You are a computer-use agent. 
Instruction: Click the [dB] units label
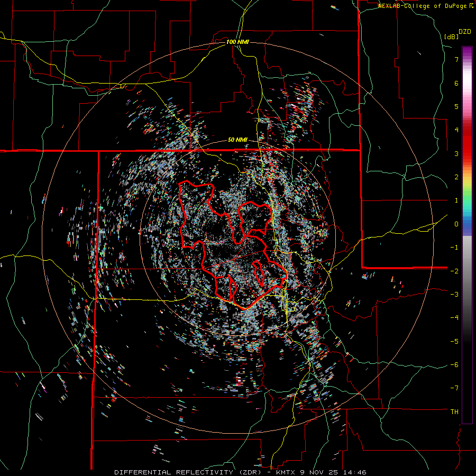(x=452, y=36)
